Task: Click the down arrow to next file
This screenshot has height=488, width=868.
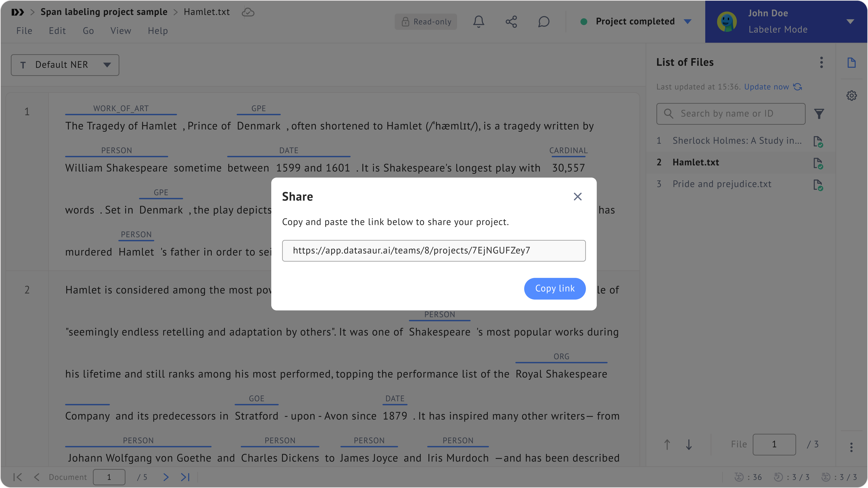Action: point(689,445)
